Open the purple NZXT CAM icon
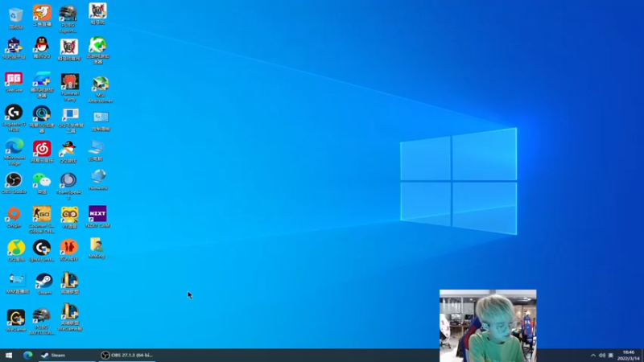 97,216
